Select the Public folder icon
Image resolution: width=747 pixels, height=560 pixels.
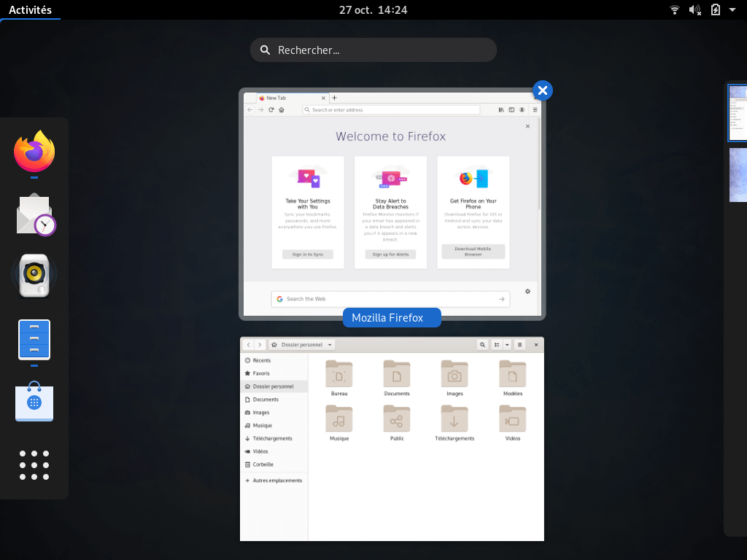coord(396,419)
